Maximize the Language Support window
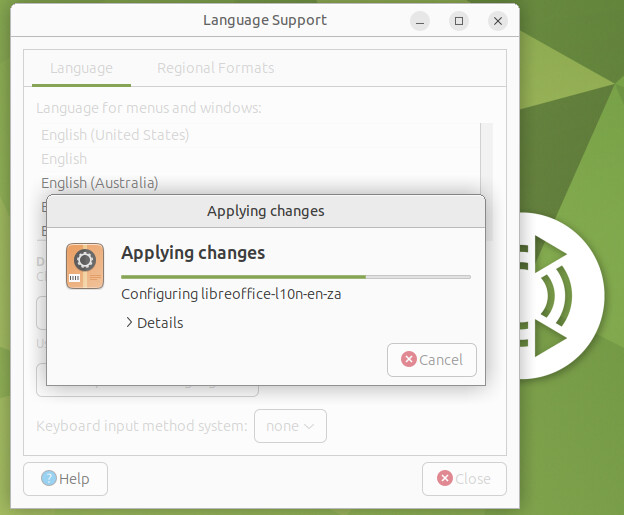This screenshot has width=624, height=515. (459, 21)
